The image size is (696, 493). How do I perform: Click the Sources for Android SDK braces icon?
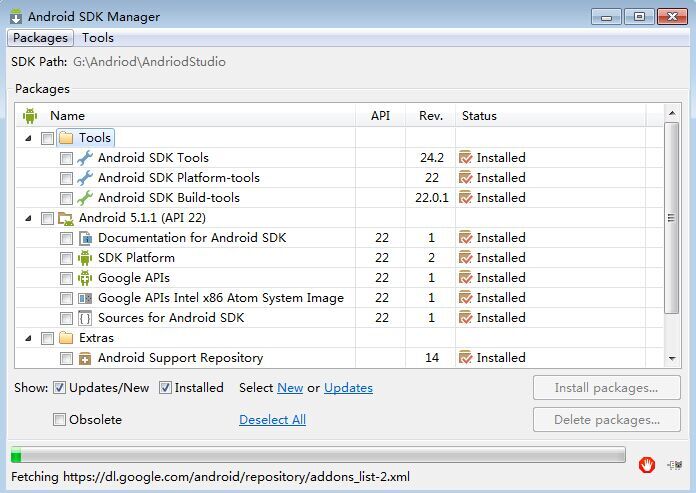tap(85, 318)
